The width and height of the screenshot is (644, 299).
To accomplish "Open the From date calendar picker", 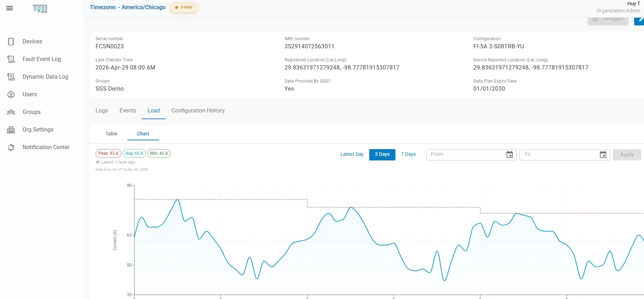I will click(509, 154).
